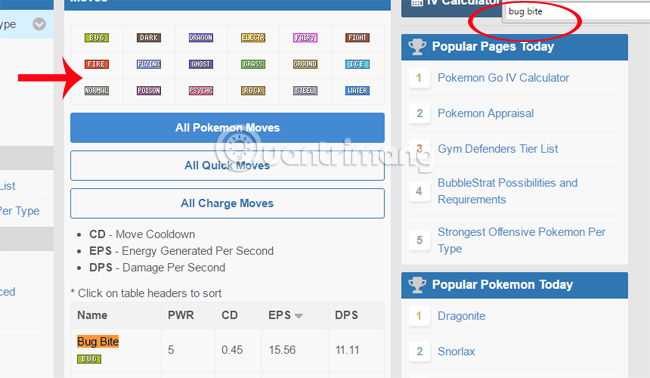Filter moves by Normal type icon

(x=97, y=90)
